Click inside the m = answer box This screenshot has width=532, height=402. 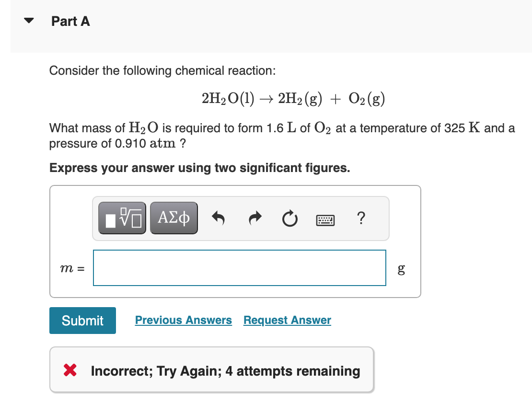coord(240,267)
